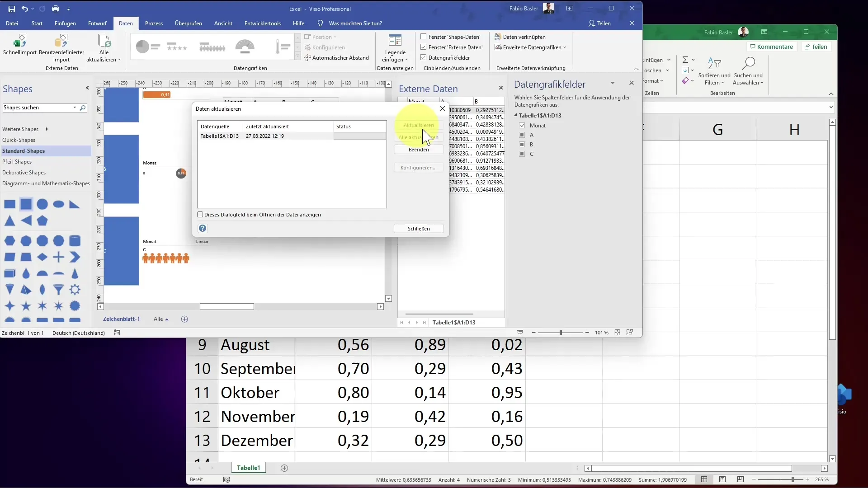Click Sortieren und Filtern in Excel
The height and width of the screenshot is (488, 868).
click(x=714, y=70)
